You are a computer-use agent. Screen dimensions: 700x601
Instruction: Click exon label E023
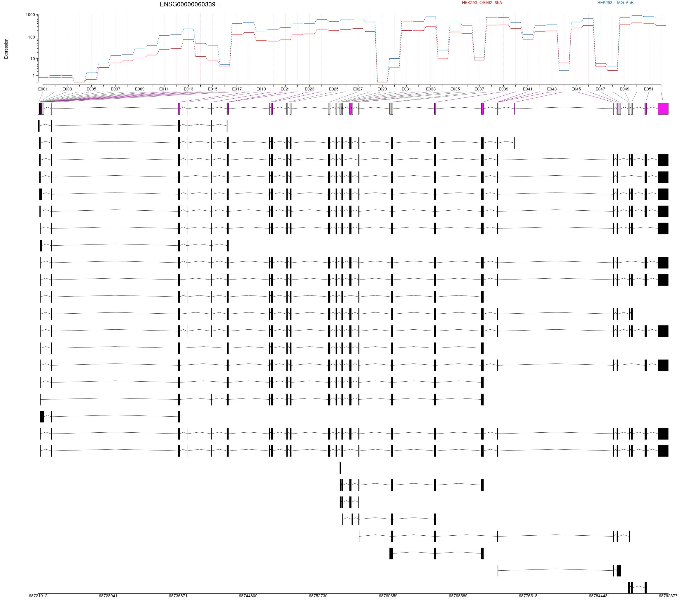pyautogui.click(x=309, y=89)
